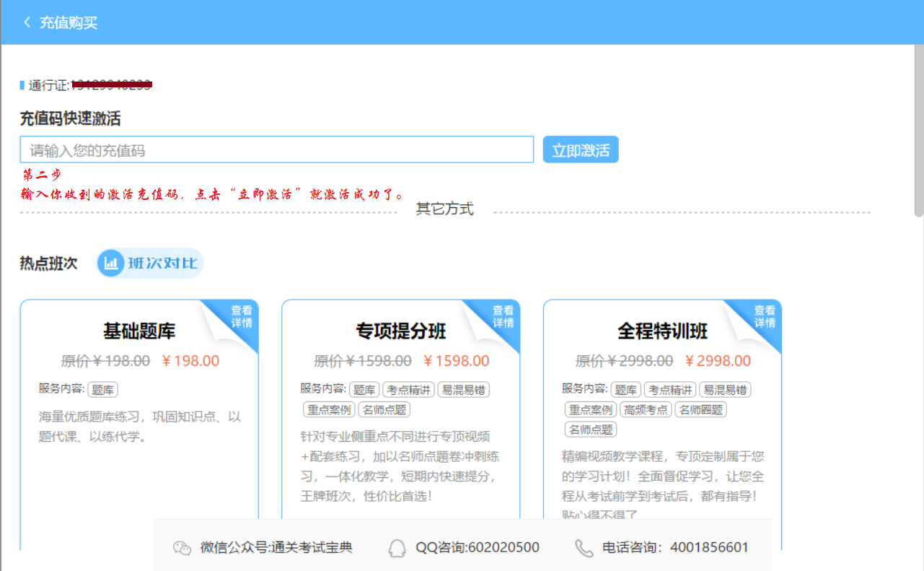
Task: Click the phone icon for 电话咨询
Action: 584,548
